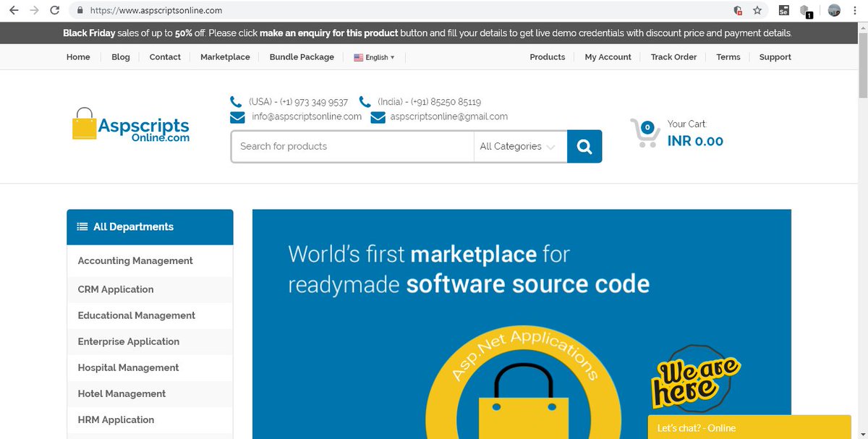Select Enterprise Application department
The width and height of the screenshot is (868, 439).
click(129, 341)
